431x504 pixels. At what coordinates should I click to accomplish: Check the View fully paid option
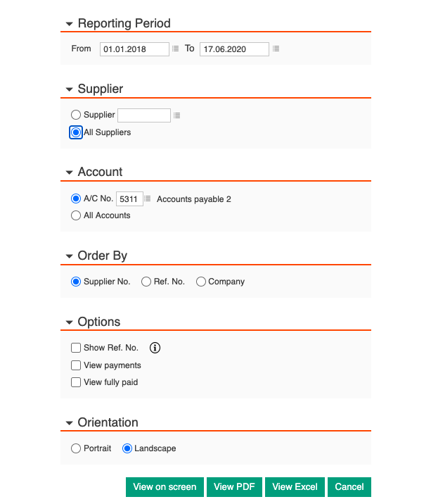point(76,382)
